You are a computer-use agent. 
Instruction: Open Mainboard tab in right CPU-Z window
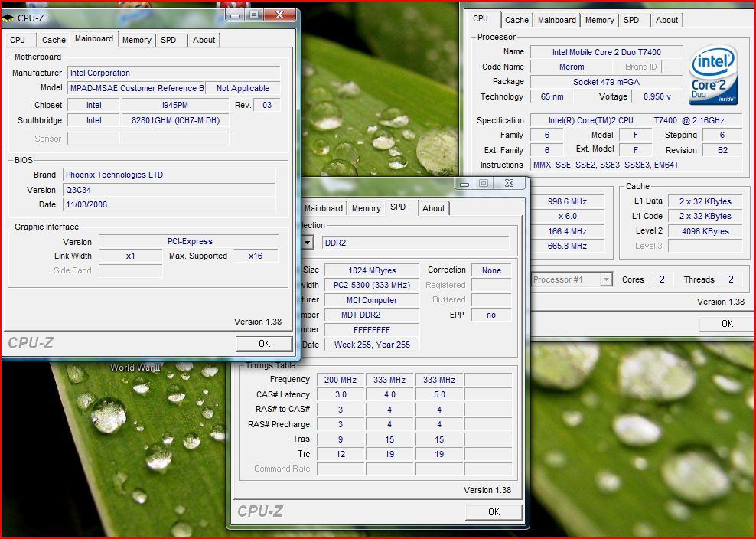pyautogui.click(x=557, y=20)
